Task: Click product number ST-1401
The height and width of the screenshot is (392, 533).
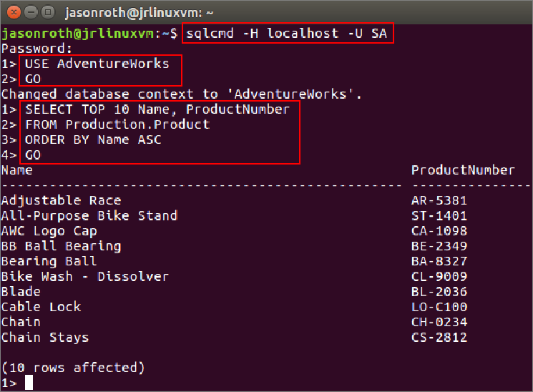Action: click(439, 215)
